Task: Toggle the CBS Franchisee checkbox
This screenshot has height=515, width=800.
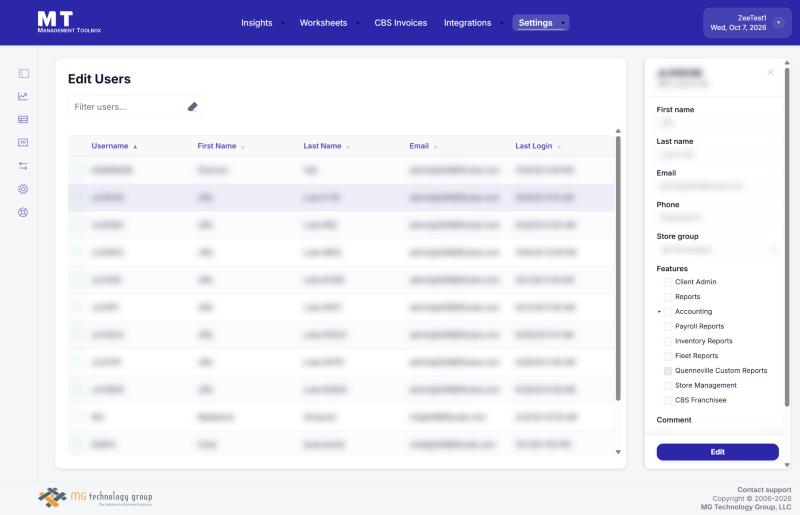Action: 667,401
